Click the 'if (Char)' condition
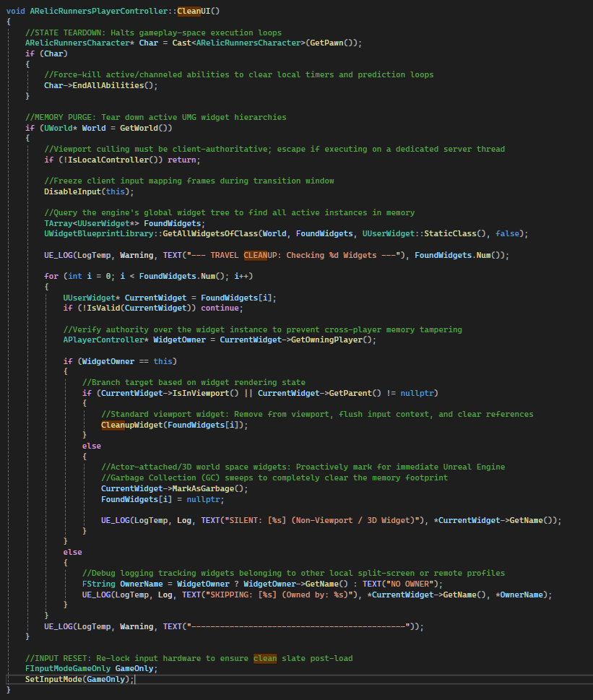The width and height of the screenshot is (593, 700). tap(46, 53)
